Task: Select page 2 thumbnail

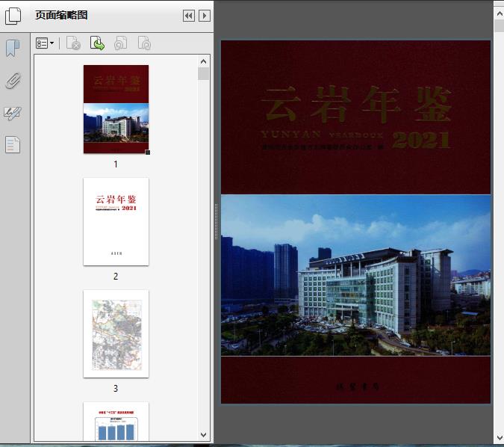Action: click(116, 221)
